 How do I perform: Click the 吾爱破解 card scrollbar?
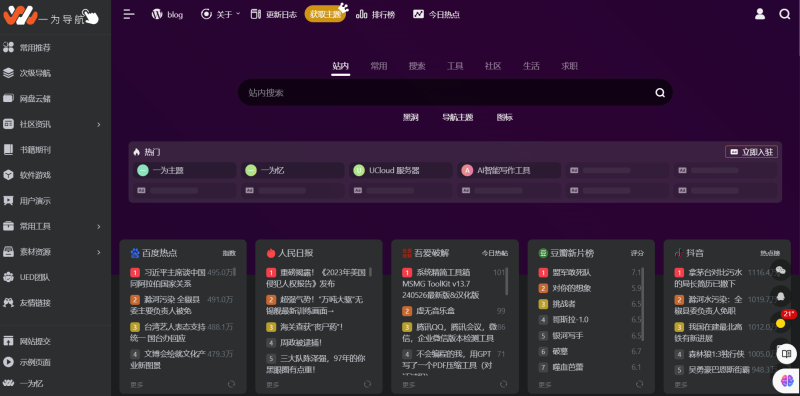click(x=507, y=281)
